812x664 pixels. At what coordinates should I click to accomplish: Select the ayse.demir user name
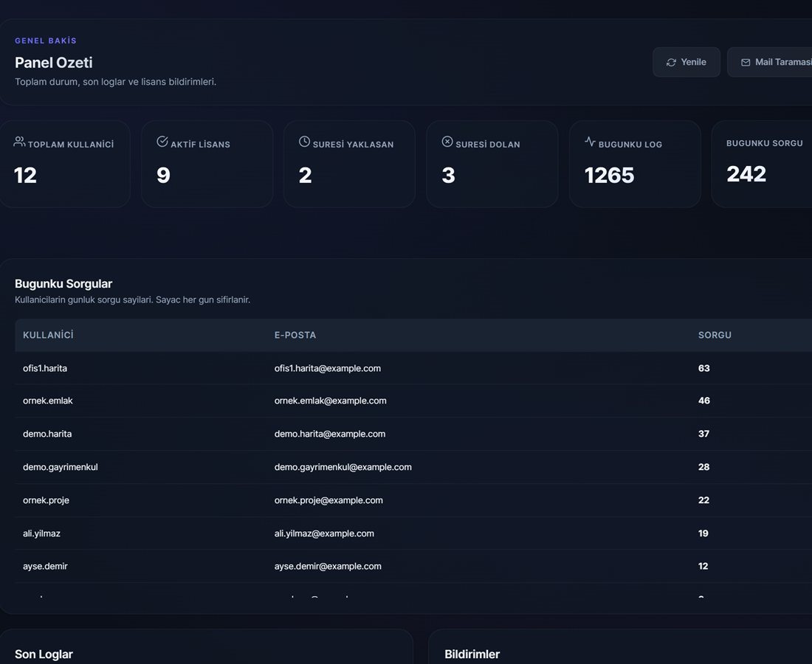point(45,566)
